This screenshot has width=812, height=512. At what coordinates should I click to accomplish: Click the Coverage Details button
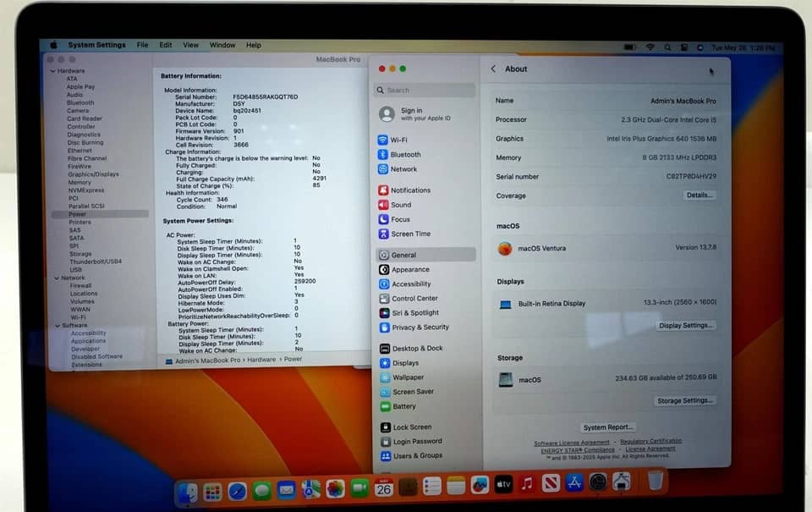pyautogui.click(x=700, y=195)
